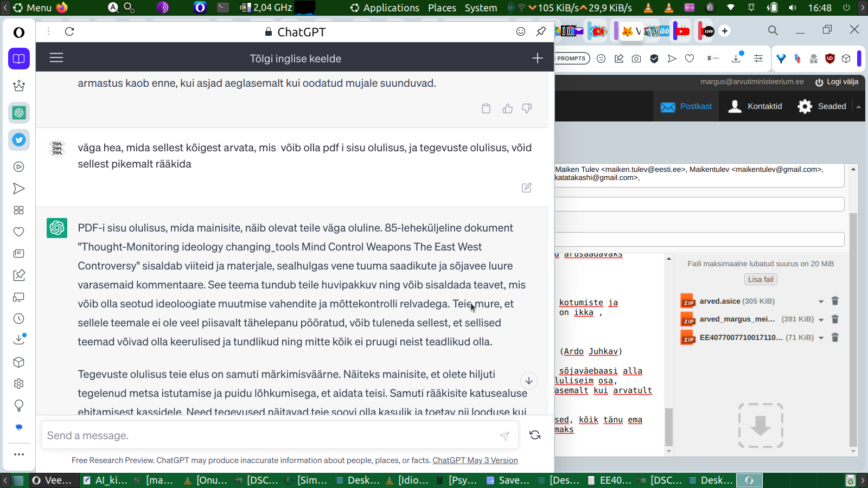Viewport: 868px width, 488px height.
Task: Open the Postkast mail tab
Action: tap(686, 106)
